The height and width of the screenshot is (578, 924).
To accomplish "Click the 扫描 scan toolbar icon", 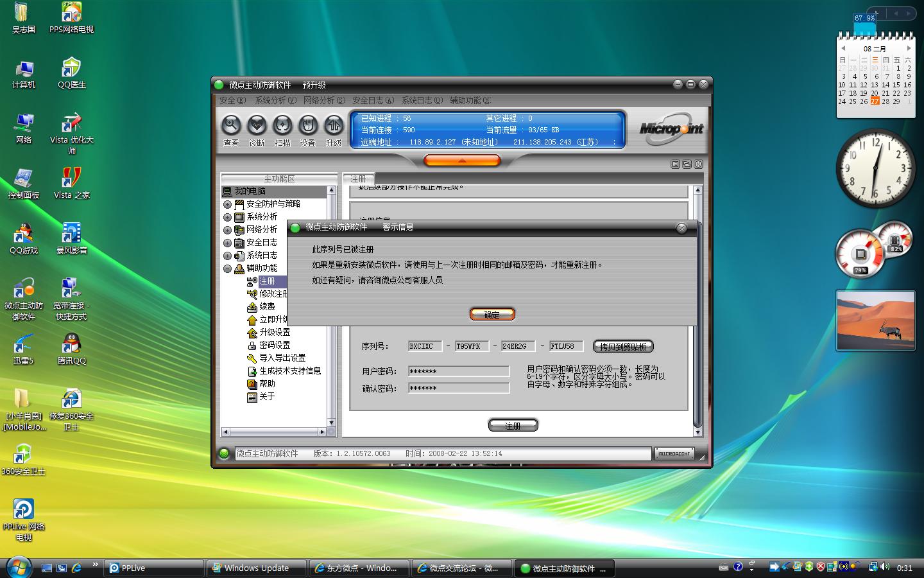I will (x=282, y=125).
